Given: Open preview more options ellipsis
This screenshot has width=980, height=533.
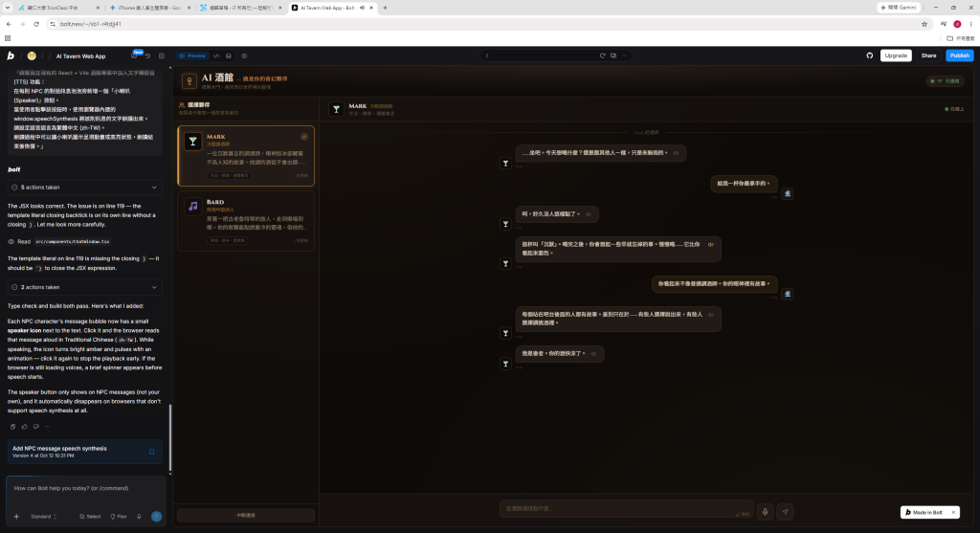Looking at the screenshot, I should (x=624, y=56).
